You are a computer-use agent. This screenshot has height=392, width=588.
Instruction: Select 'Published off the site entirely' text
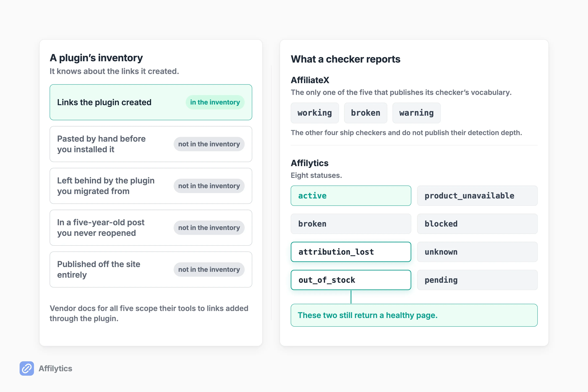(98, 269)
